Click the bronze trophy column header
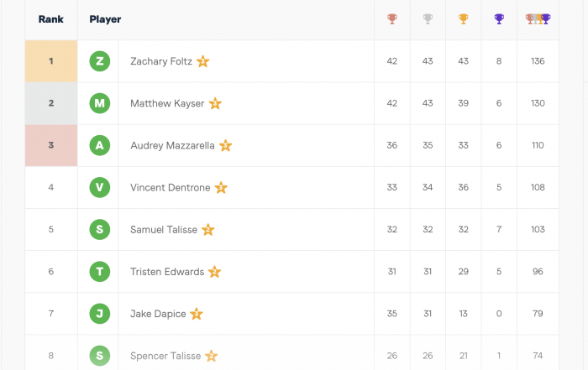 [x=392, y=18]
